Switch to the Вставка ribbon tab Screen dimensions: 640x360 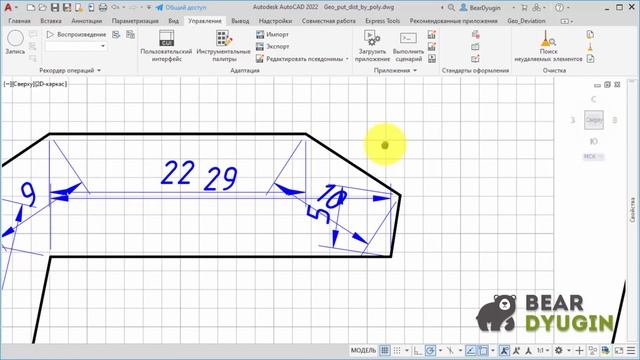click(x=51, y=21)
